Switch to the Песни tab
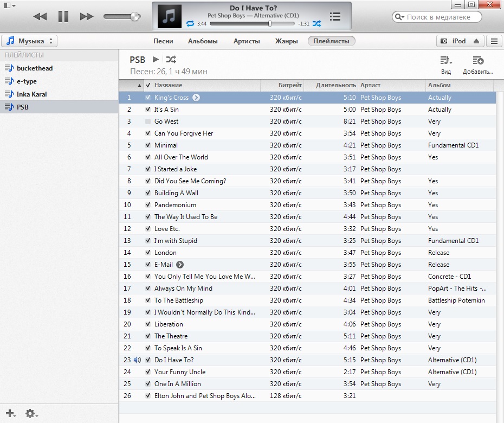The image size is (504, 423). 163,41
